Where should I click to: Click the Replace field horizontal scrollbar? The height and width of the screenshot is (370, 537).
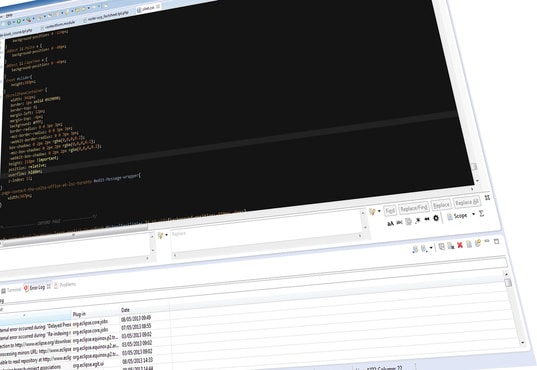click(267, 246)
